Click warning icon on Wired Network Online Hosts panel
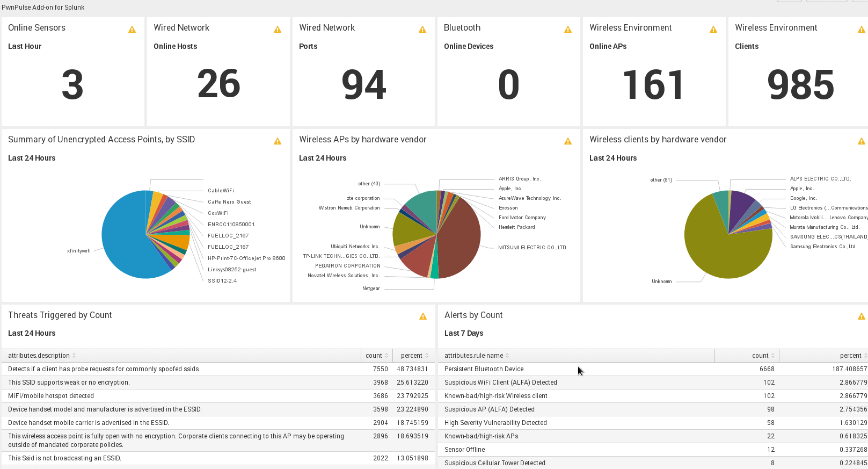868x469 pixels. (x=278, y=30)
